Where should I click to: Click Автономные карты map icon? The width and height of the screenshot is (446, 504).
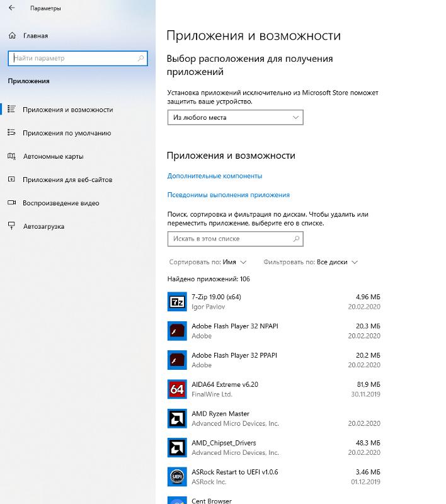coord(11,156)
